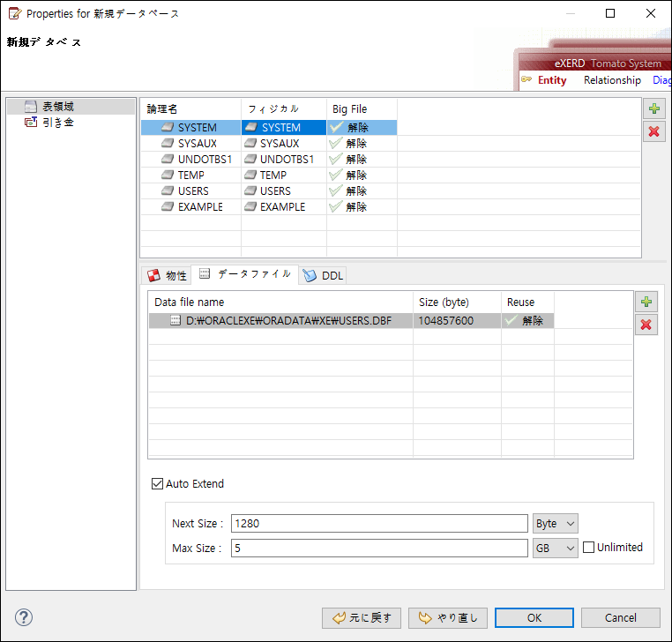This screenshot has height=642, width=672.
Task: Toggle Big File check for SYSTEM row
Action: (x=336, y=127)
